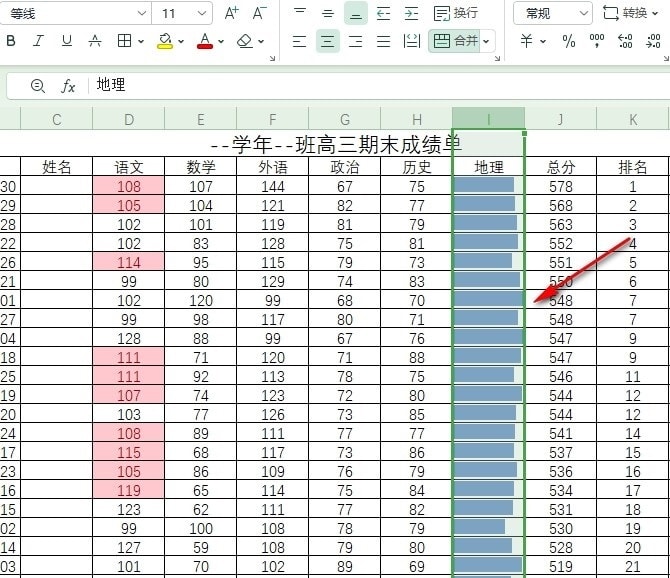The height and width of the screenshot is (578, 670).
Task: Open font color dropdown arrow
Action: point(221,41)
